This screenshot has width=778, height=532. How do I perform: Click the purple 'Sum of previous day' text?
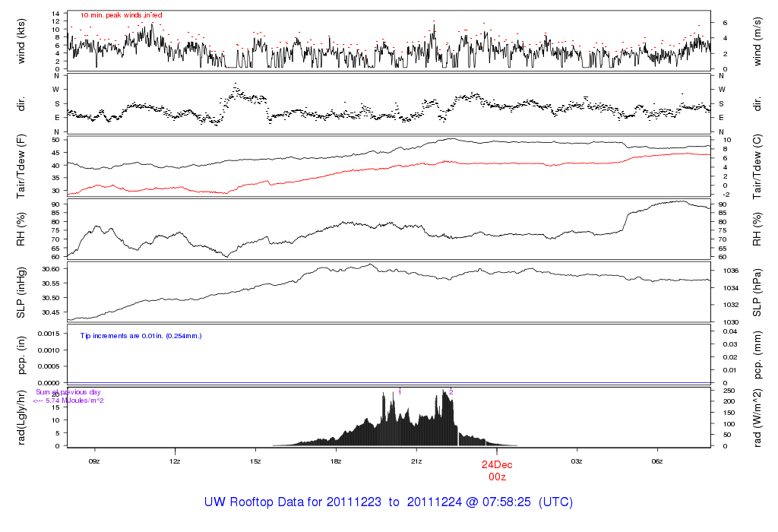[68, 392]
